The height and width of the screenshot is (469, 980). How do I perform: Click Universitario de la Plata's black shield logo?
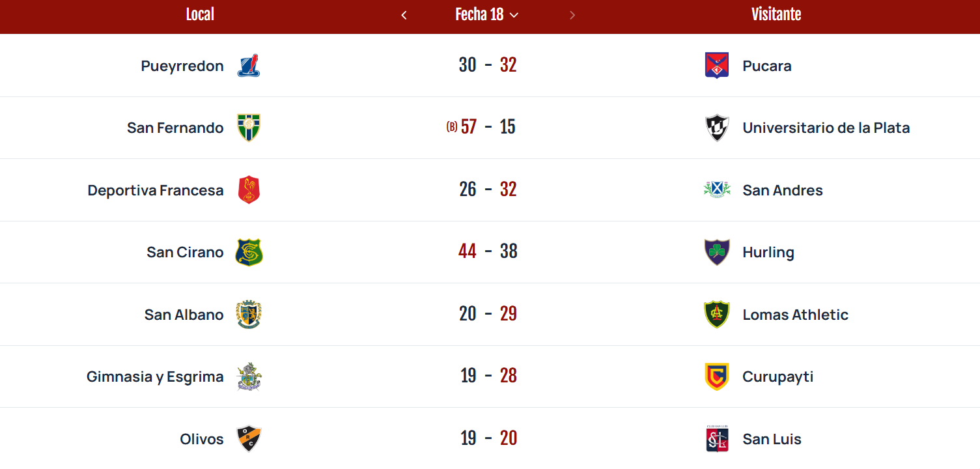click(717, 128)
